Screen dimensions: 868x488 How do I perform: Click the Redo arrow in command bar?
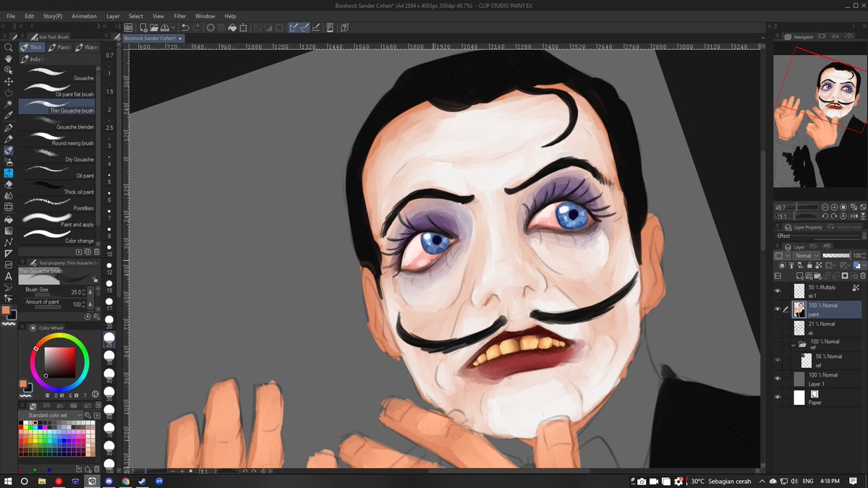pyautogui.click(x=197, y=27)
